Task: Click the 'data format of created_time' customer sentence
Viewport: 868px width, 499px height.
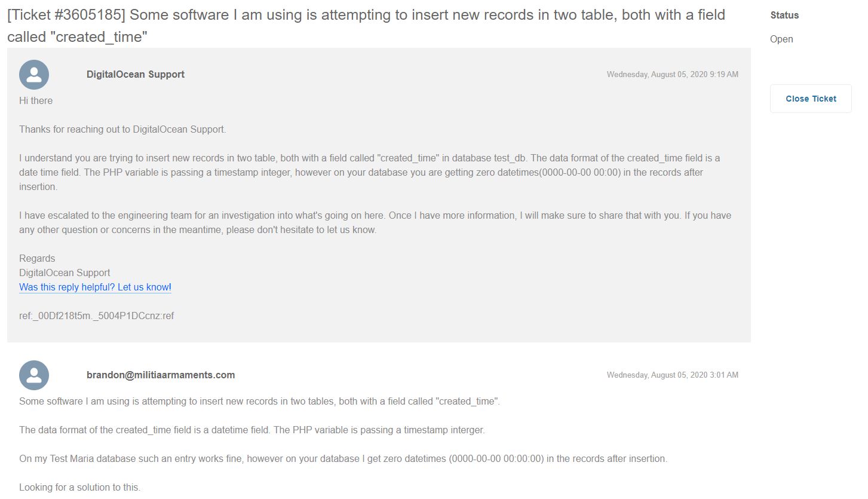Action: 252,430
